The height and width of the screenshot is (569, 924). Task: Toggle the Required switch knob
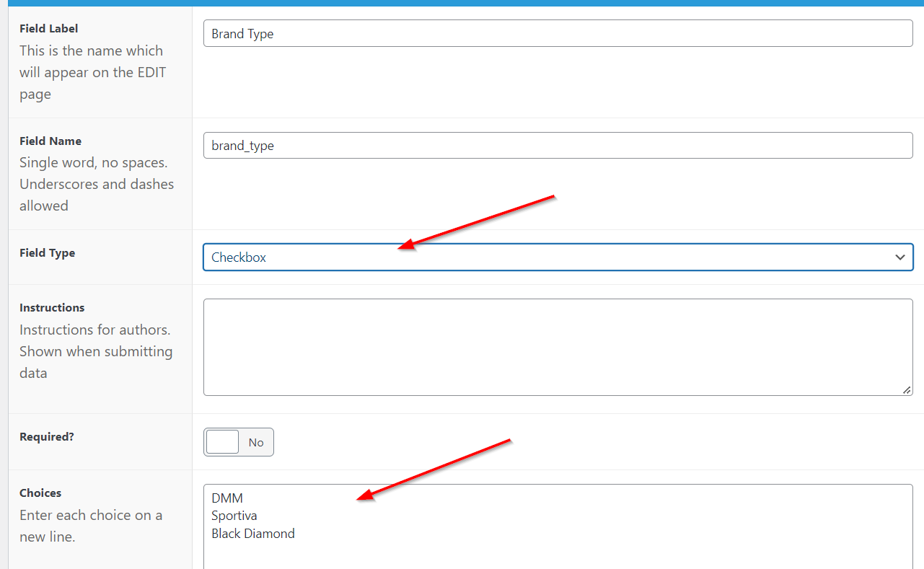(222, 442)
